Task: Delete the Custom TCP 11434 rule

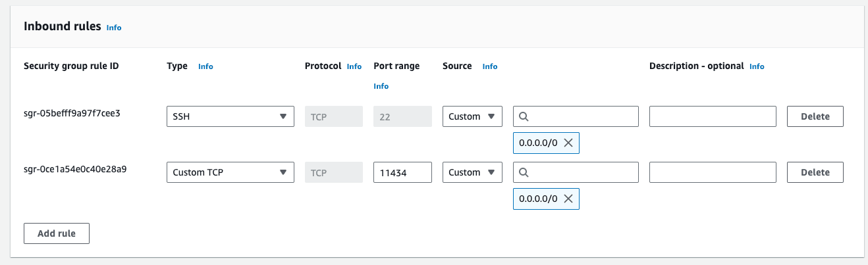Action: 815,172
